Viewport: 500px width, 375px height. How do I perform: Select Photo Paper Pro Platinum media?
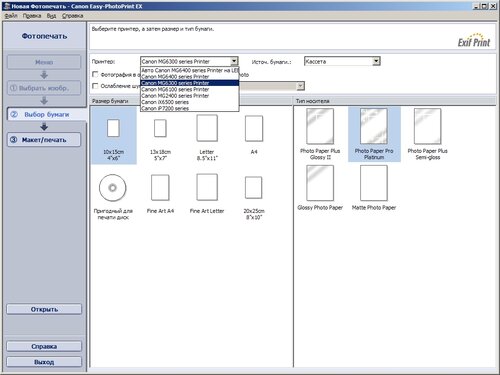[374, 126]
